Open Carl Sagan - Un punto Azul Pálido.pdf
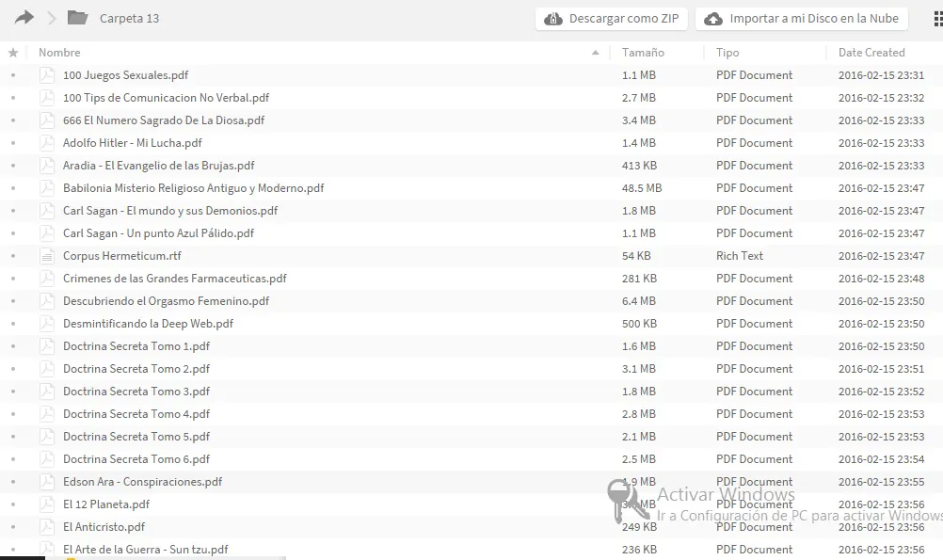The height and width of the screenshot is (560, 943). click(x=159, y=233)
